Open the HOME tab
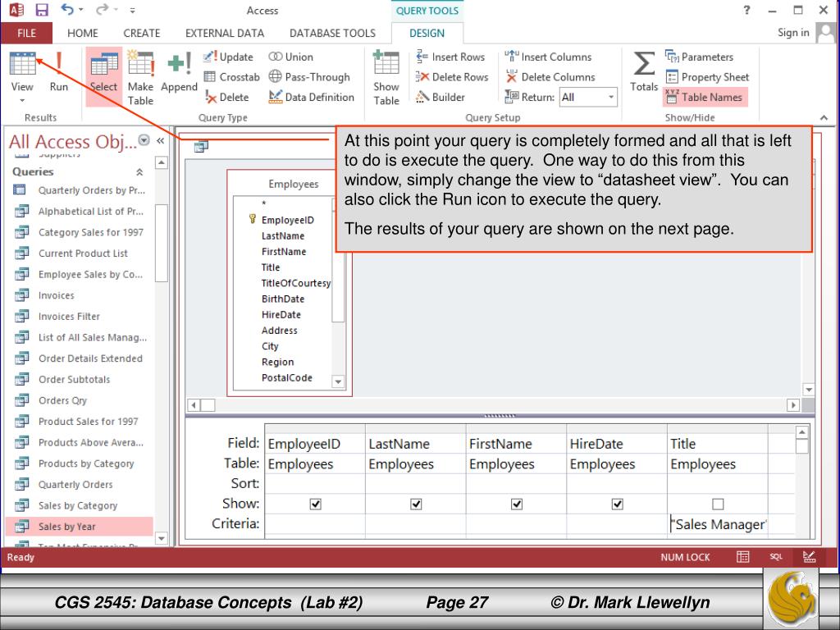The width and height of the screenshot is (840, 630). [83, 33]
